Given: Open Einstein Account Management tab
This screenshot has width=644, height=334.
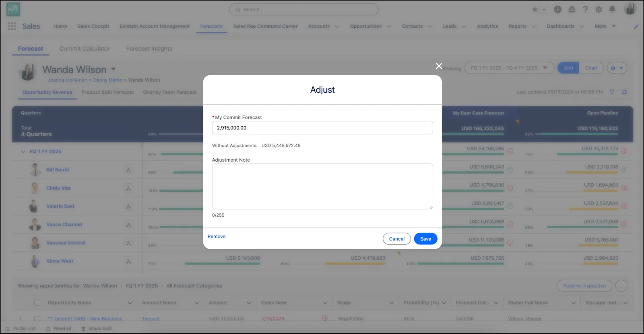Looking at the screenshot, I should pos(155,26).
